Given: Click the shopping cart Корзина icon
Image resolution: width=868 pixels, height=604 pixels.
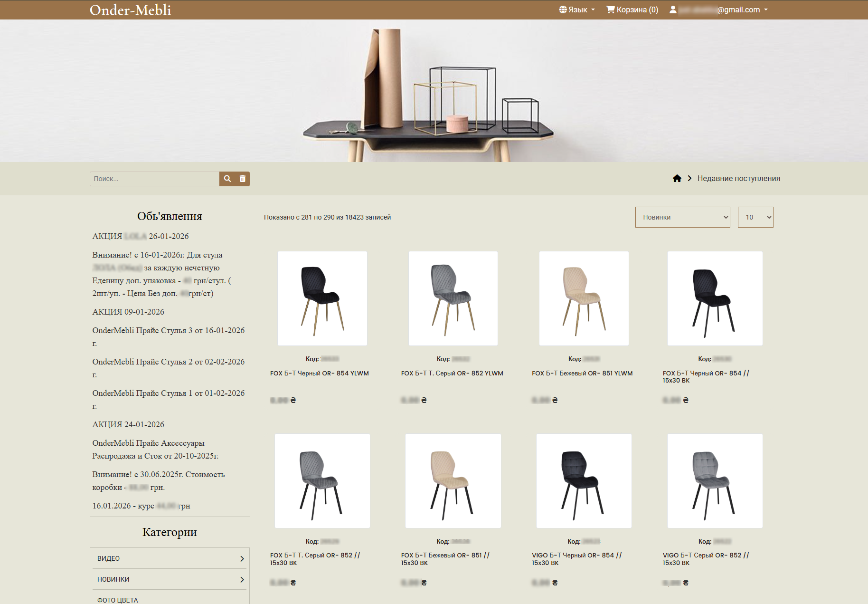Looking at the screenshot, I should tap(610, 10).
